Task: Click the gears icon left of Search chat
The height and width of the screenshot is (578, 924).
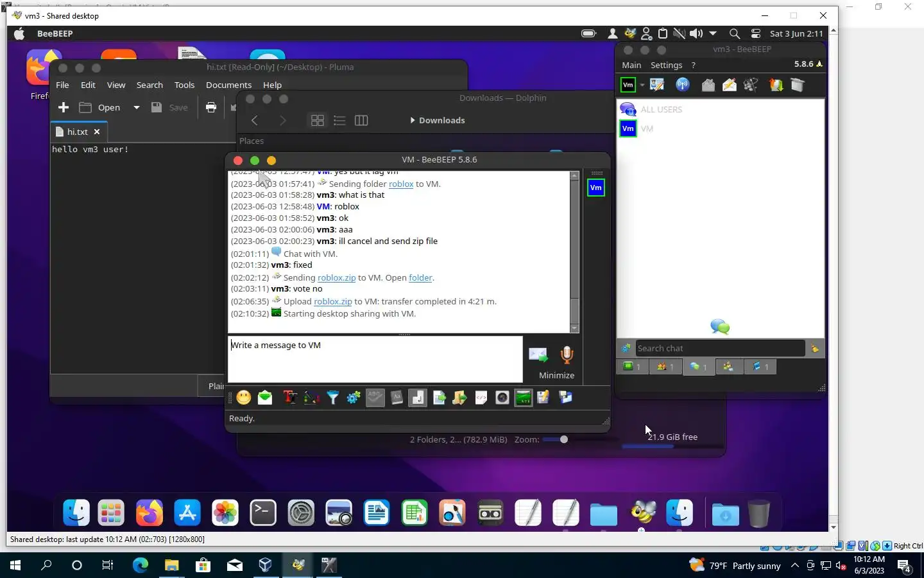Action: [x=626, y=348]
